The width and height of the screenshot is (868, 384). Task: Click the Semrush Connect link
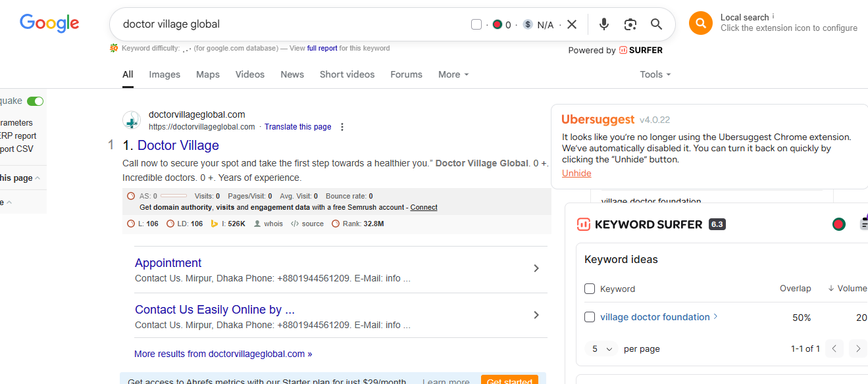pos(424,207)
